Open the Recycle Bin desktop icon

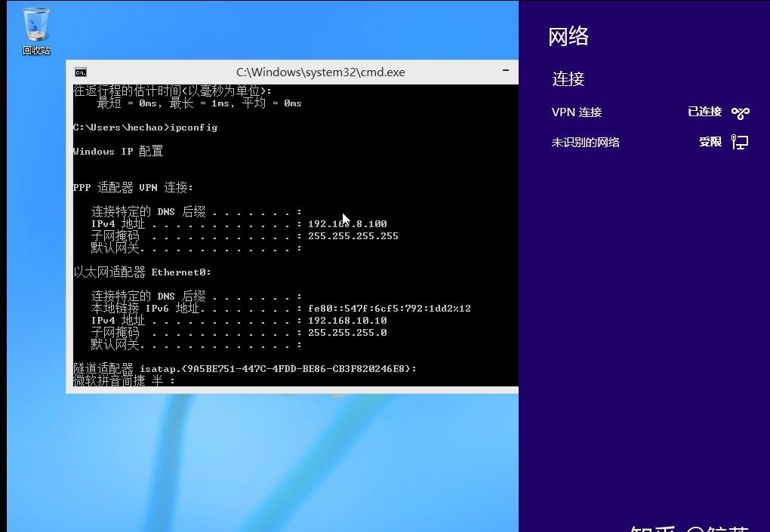pos(35,31)
